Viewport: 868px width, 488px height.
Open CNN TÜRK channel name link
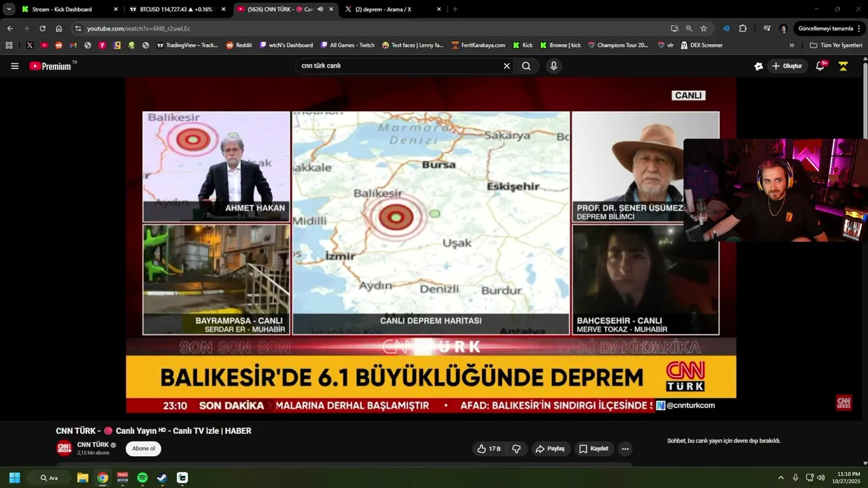pyautogui.click(x=93, y=445)
